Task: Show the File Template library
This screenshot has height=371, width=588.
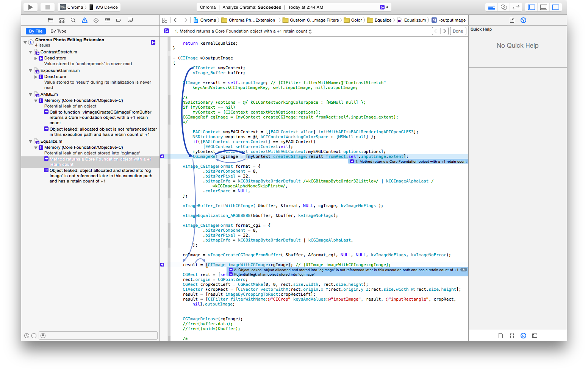Action: pos(500,335)
